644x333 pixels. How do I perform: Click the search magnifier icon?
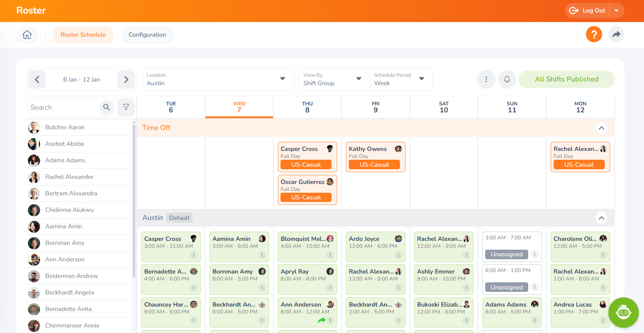click(x=107, y=107)
